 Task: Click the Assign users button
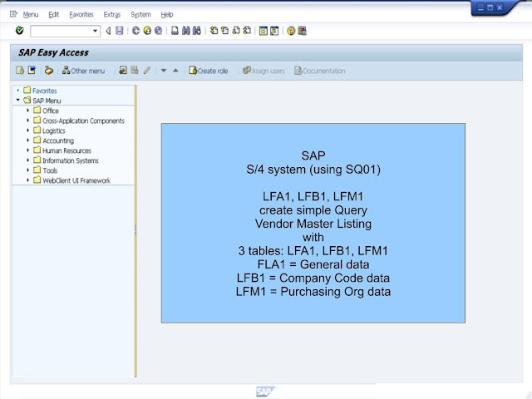[264, 71]
